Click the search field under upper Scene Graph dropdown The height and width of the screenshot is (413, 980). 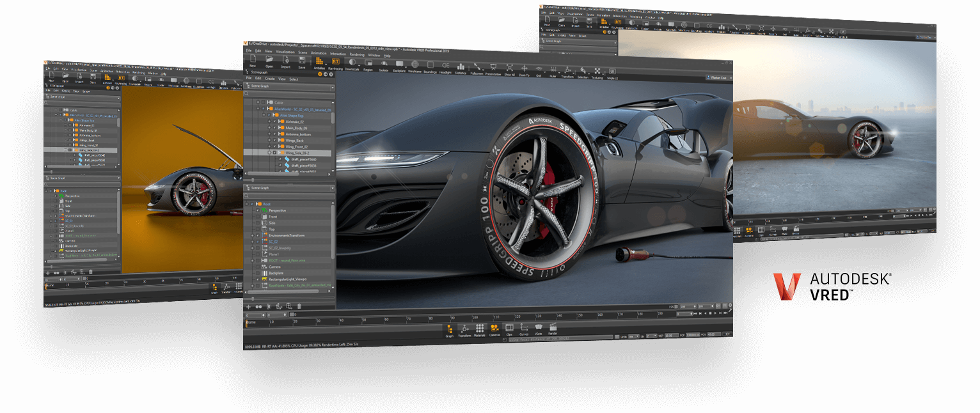pyautogui.click(x=290, y=94)
